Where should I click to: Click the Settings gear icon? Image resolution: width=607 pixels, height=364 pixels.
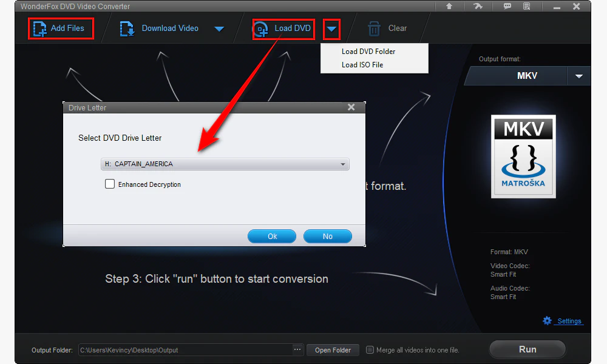[547, 321]
